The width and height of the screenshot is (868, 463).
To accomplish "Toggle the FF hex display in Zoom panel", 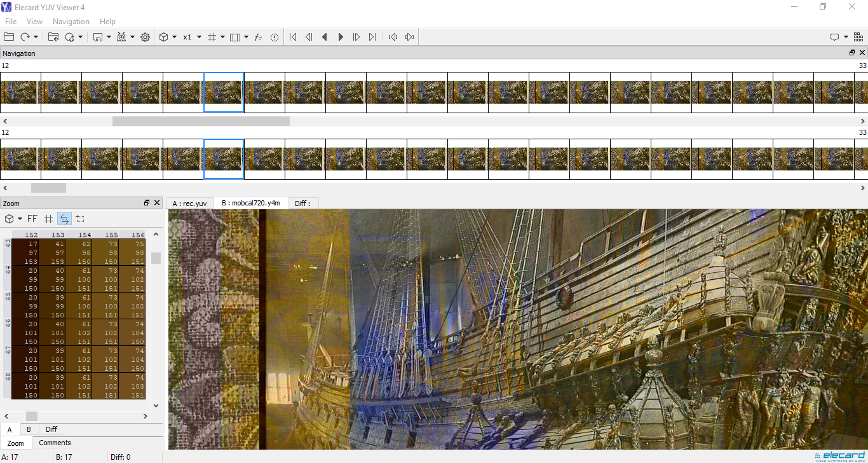I will [32, 219].
